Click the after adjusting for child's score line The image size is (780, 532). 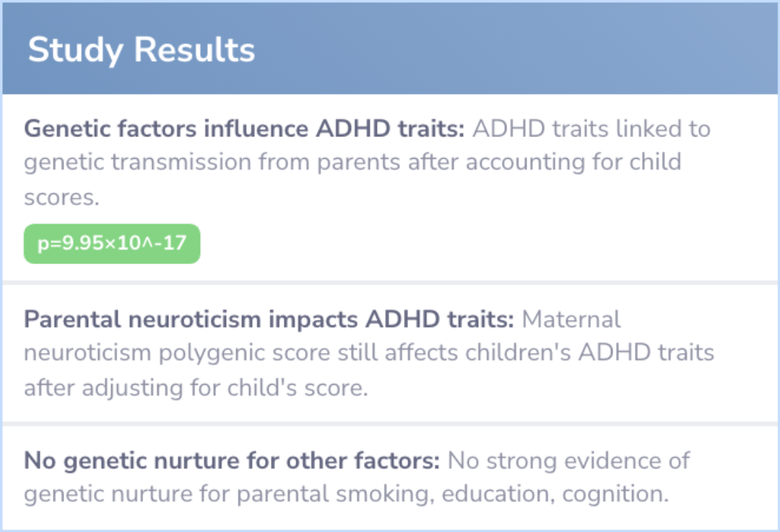196,388
